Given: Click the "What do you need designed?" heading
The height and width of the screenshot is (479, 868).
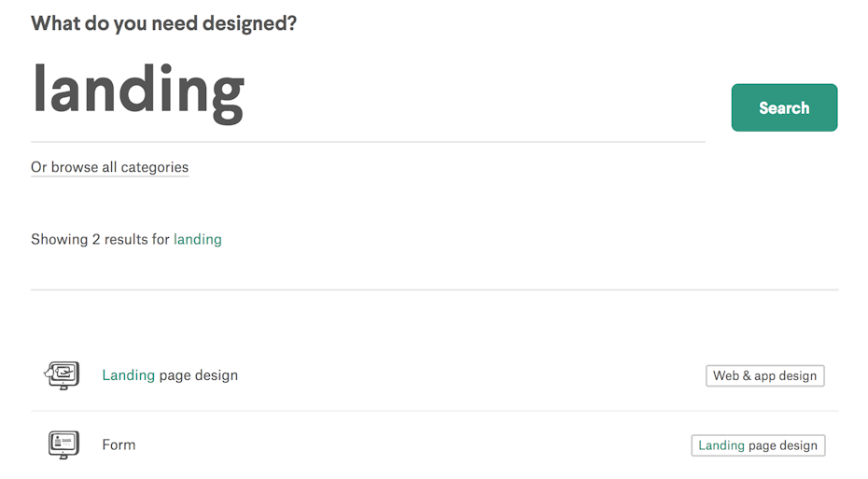Looking at the screenshot, I should tap(163, 23).
